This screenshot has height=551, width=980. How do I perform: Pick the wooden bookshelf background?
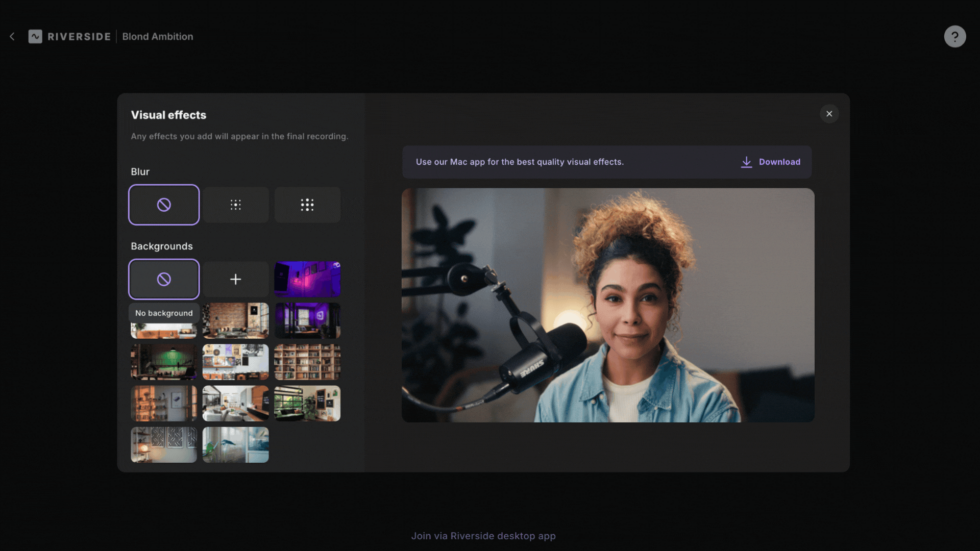point(307,362)
